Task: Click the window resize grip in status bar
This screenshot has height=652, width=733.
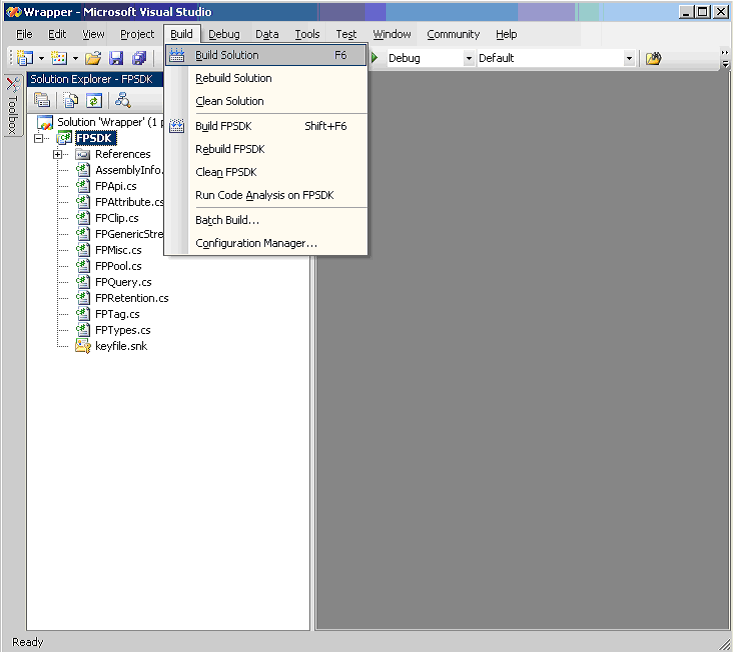Action: tap(724, 644)
